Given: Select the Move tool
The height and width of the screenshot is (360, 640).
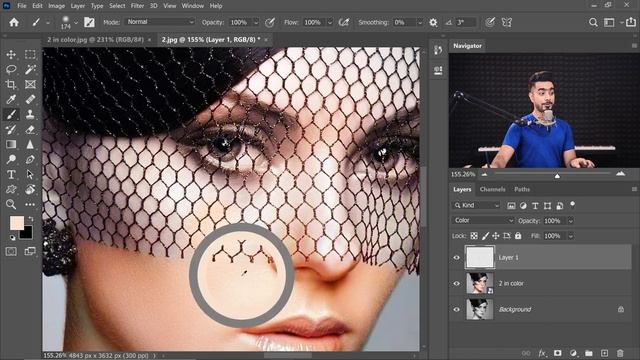Looking at the screenshot, I should [x=11, y=54].
